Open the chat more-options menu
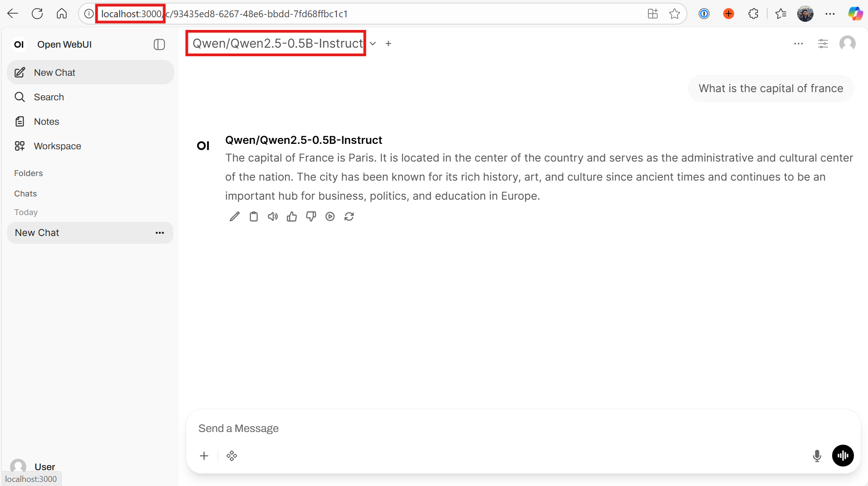The width and height of the screenshot is (868, 486). click(799, 44)
